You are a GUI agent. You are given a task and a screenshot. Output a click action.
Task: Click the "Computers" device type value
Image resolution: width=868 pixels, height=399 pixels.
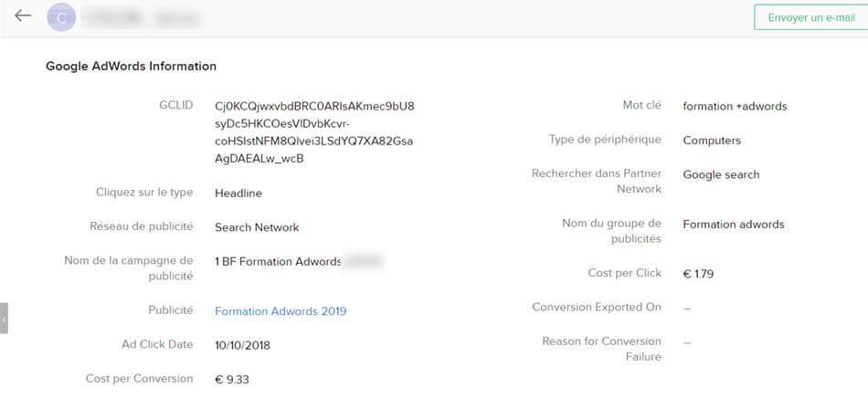pos(712,141)
